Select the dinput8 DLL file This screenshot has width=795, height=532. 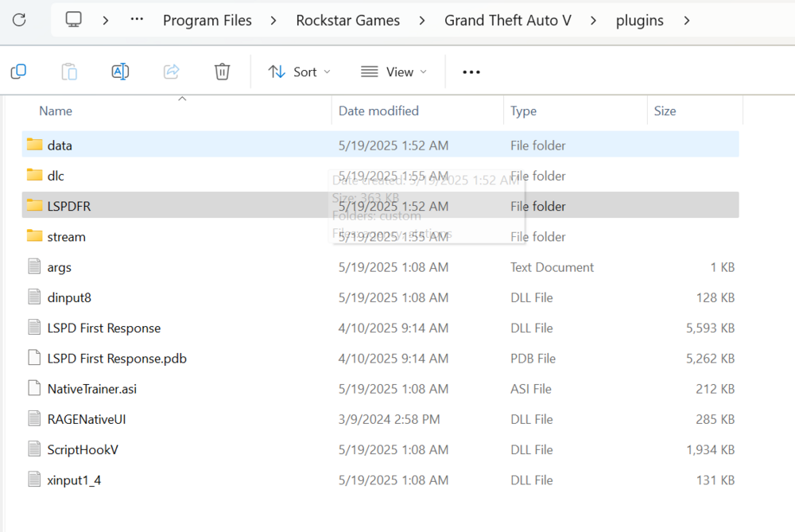click(x=70, y=297)
